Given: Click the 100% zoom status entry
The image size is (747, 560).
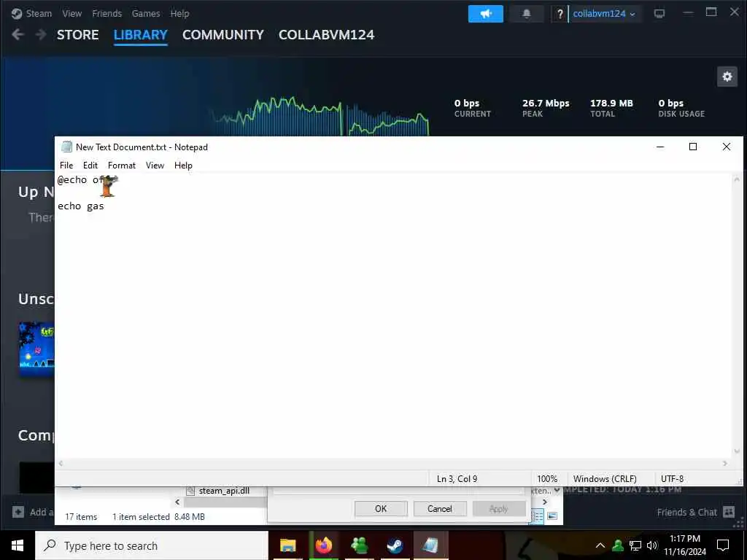Looking at the screenshot, I should coord(547,478).
